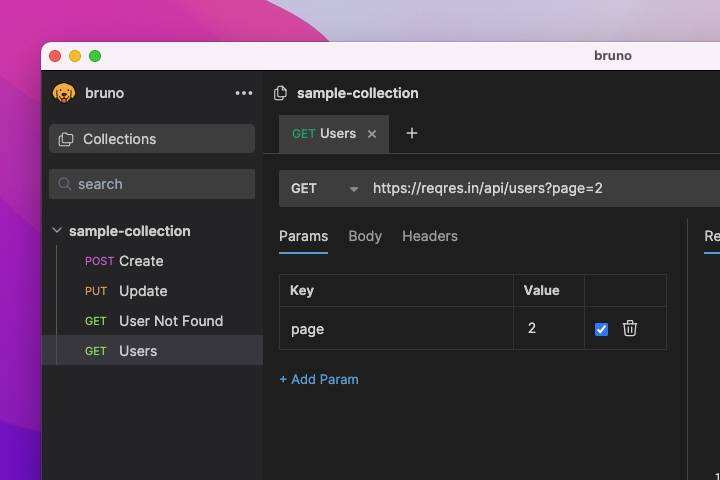Switch to the Body tab
This screenshot has height=480, width=720.
[x=365, y=236]
